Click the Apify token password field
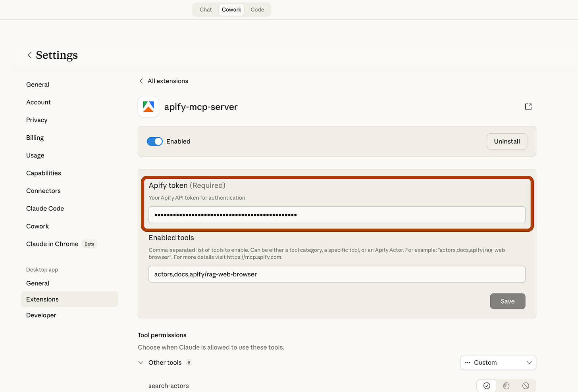Screen dimensions: 578x392 click(x=337, y=215)
